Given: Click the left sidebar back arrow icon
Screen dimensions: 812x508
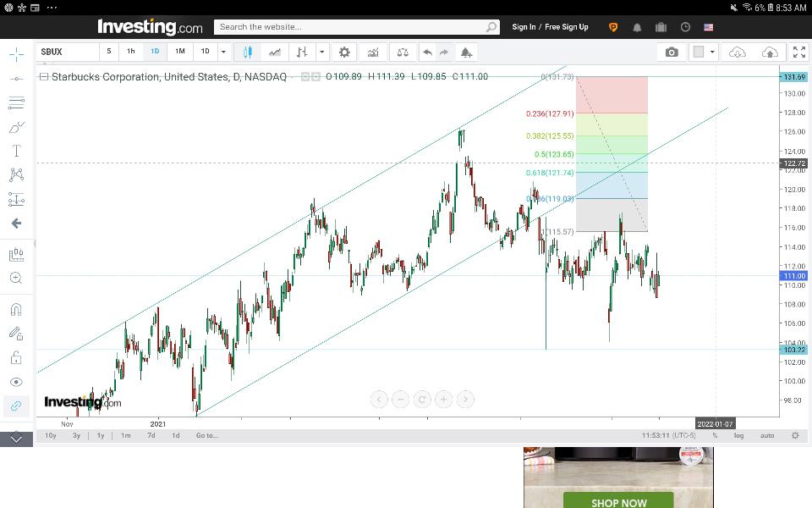Looking at the screenshot, I should pos(16,224).
